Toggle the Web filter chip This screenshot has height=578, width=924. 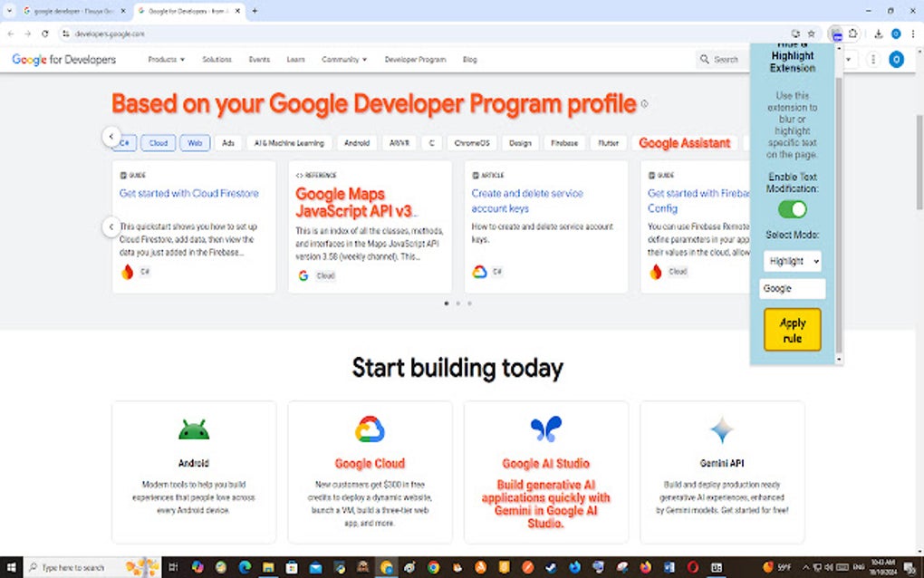195,142
